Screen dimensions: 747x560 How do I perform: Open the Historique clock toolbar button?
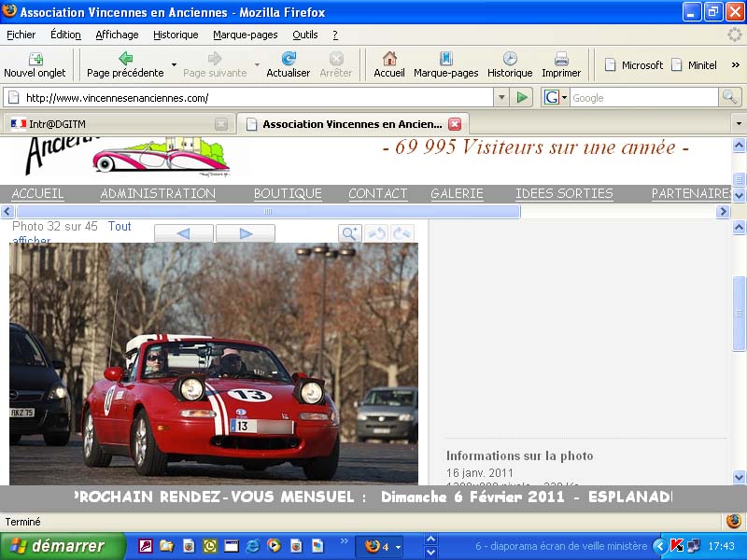tap(510, 64)
